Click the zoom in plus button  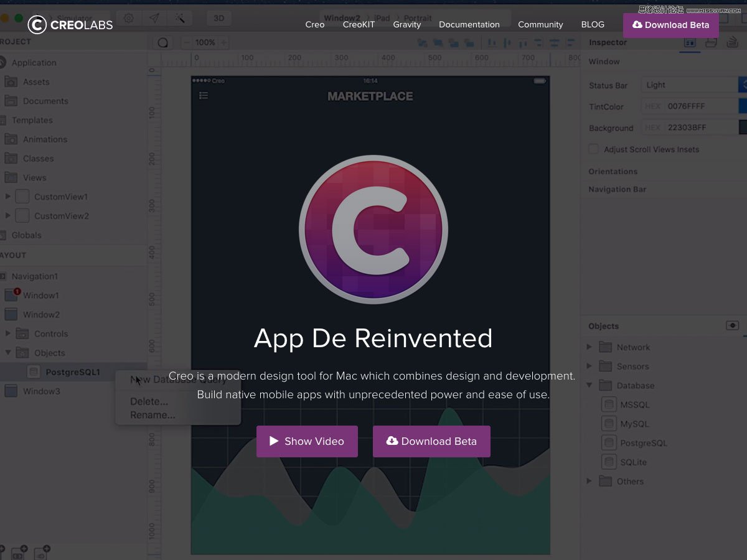pyautogui.click(x=223, y=43)
